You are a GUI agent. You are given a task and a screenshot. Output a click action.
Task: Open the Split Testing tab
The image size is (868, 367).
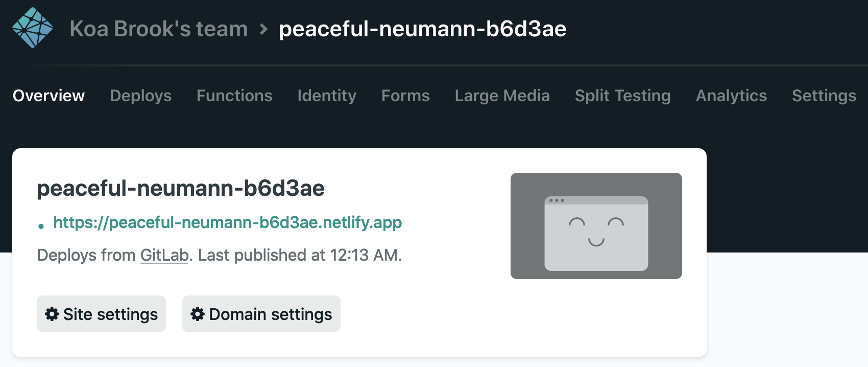point(622,96)
